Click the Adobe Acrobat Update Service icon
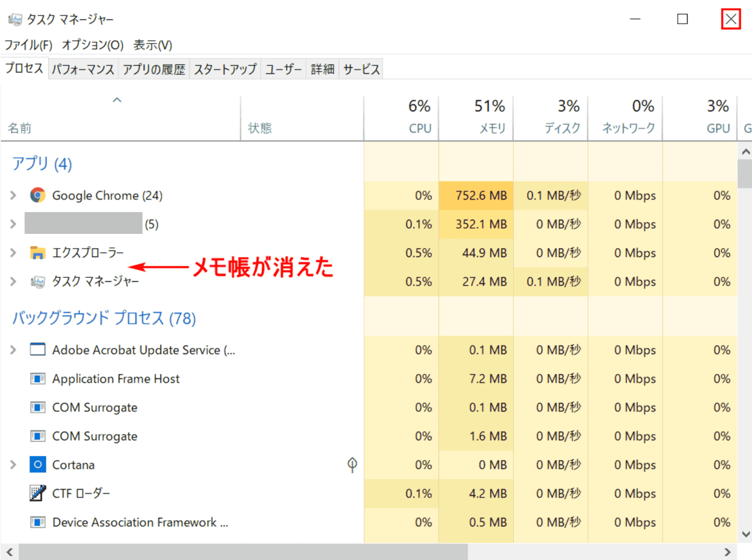Viewport: 752px width, 560px height. coord(37,349)
